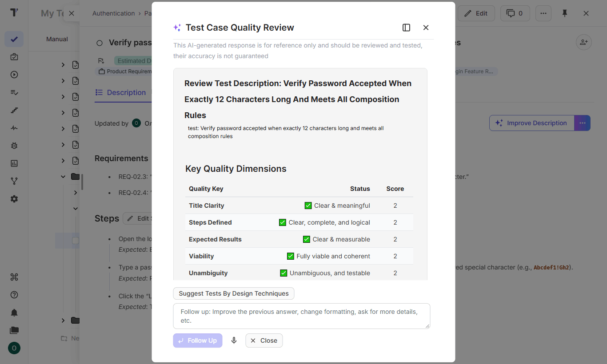Click the 'Unambiguity' row label
Viewport: 607px width, 364px height.
click(208, 273)
